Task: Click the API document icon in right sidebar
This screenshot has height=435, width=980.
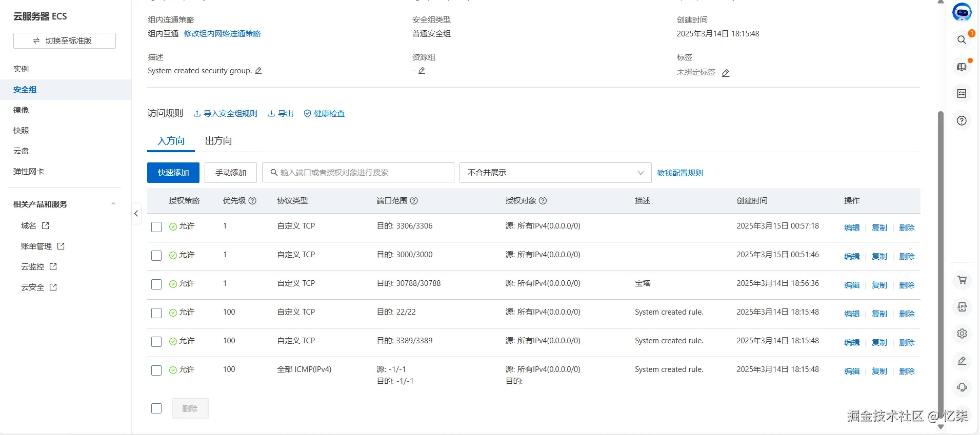Action: [x=962, y=307]
